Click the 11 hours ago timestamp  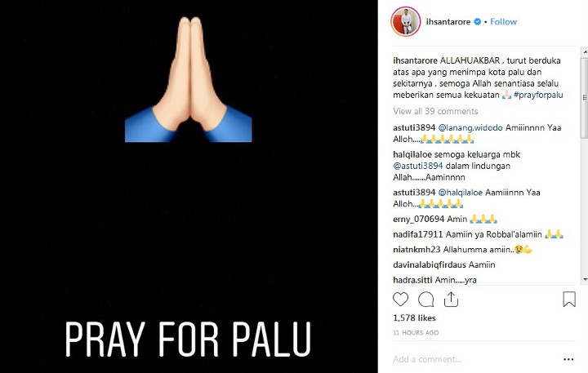(416, 332)
